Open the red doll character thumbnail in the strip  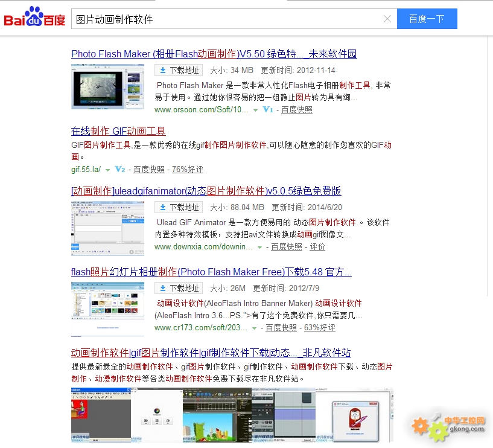(x=354, y=415)
